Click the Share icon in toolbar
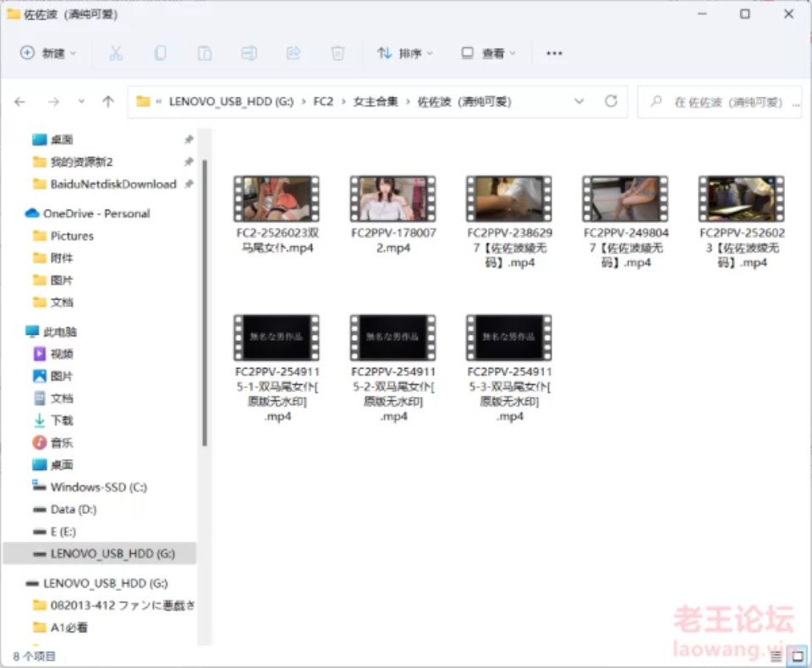Viewport: 812px width, 668px height. (x=294, y=52)
